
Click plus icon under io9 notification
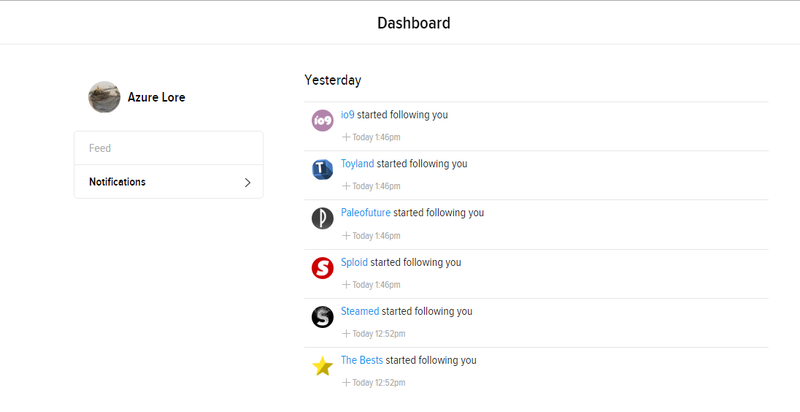(x=346, y=137)
